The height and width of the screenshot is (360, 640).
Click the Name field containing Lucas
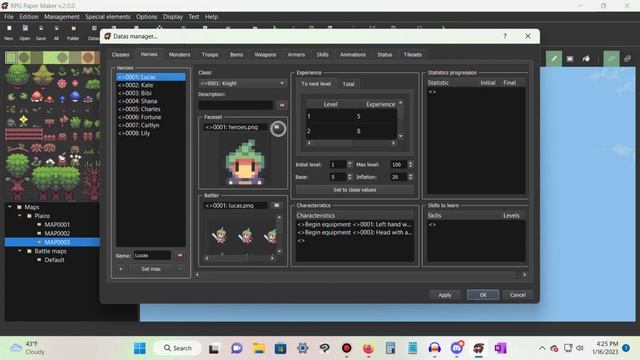point(152,256)
